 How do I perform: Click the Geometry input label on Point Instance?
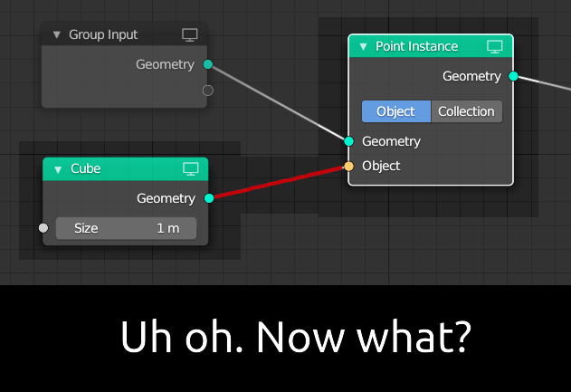coord(391,141)
